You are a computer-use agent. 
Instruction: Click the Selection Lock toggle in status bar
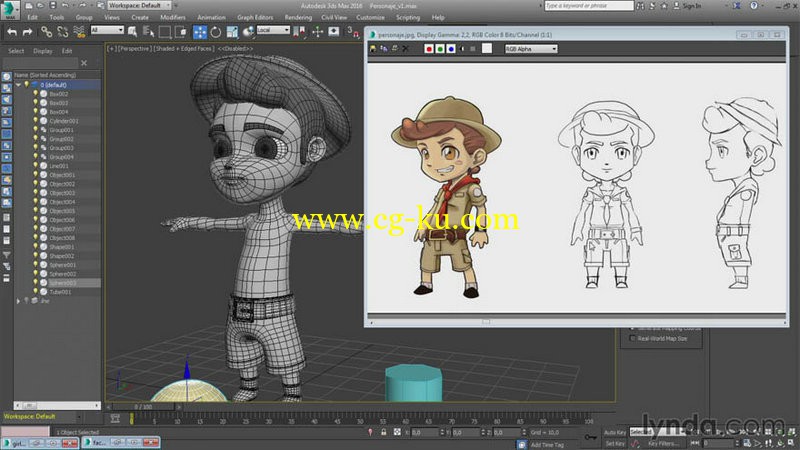tap(384, 432)
